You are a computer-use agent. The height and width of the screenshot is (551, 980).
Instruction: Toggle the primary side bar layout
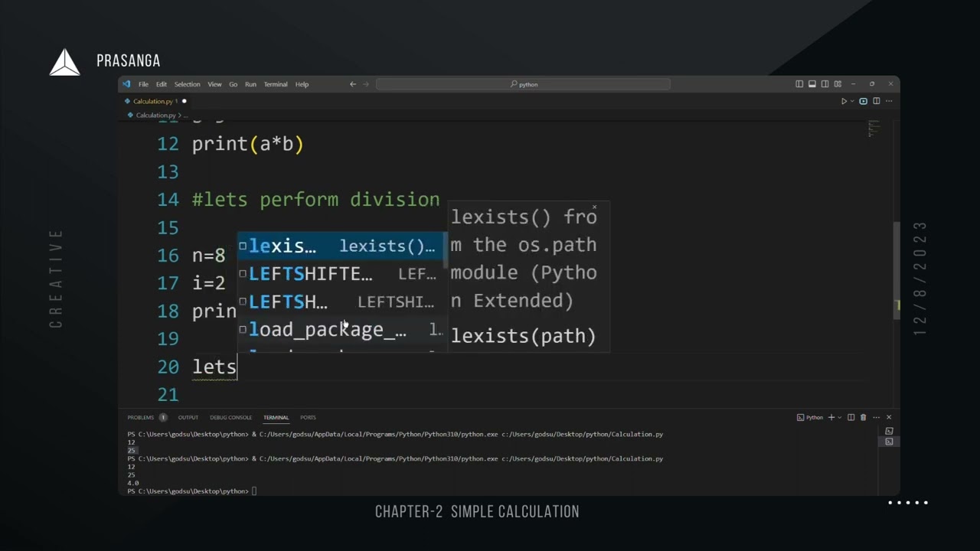pos(799,84)
